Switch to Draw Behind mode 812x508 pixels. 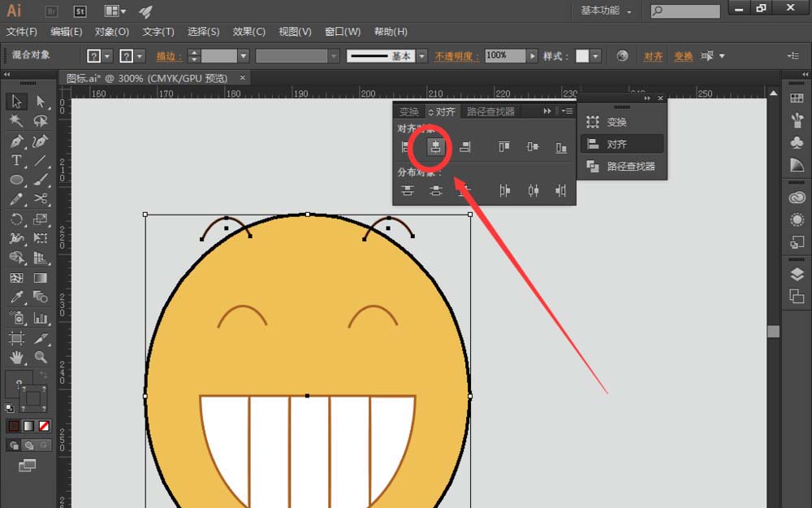point(29,445)
